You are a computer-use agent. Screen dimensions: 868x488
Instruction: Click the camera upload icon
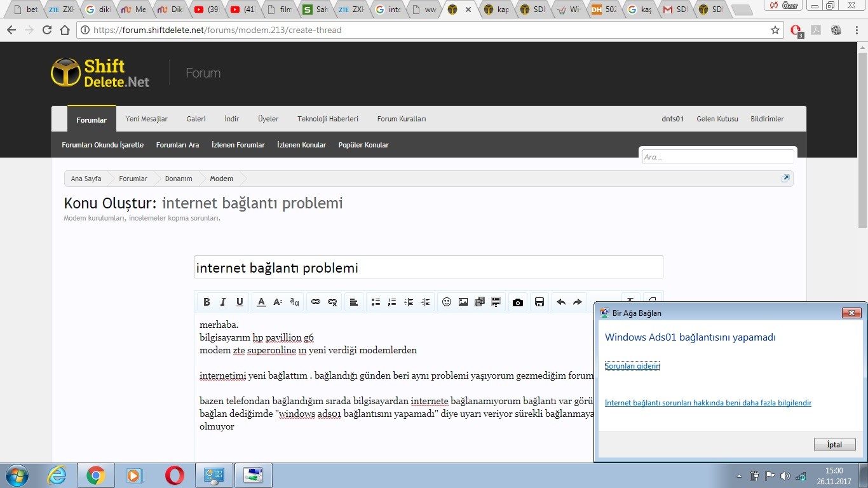pos(518,302)
